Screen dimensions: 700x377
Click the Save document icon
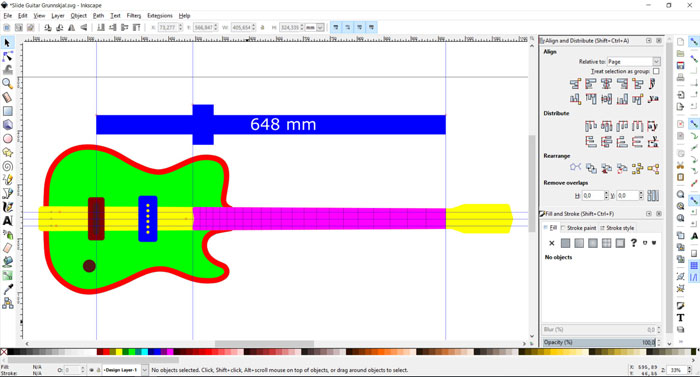680,65
